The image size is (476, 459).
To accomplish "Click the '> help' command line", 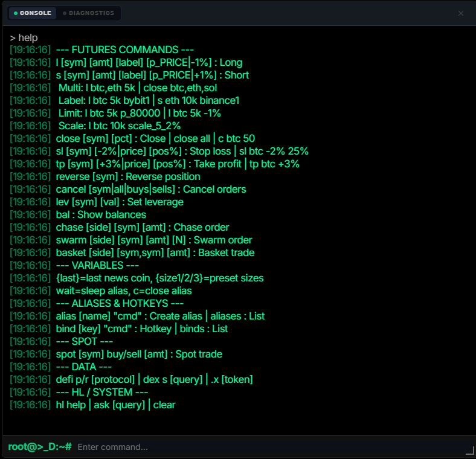I will point(24,37).
